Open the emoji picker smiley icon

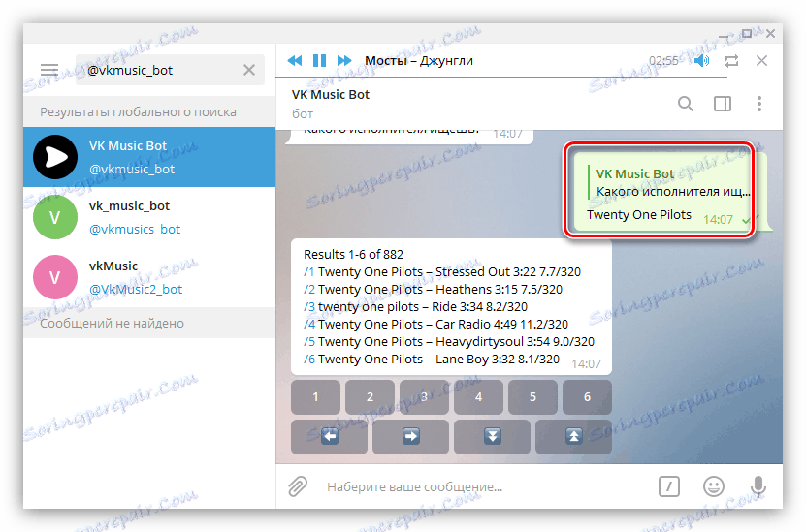click(714, 486)
